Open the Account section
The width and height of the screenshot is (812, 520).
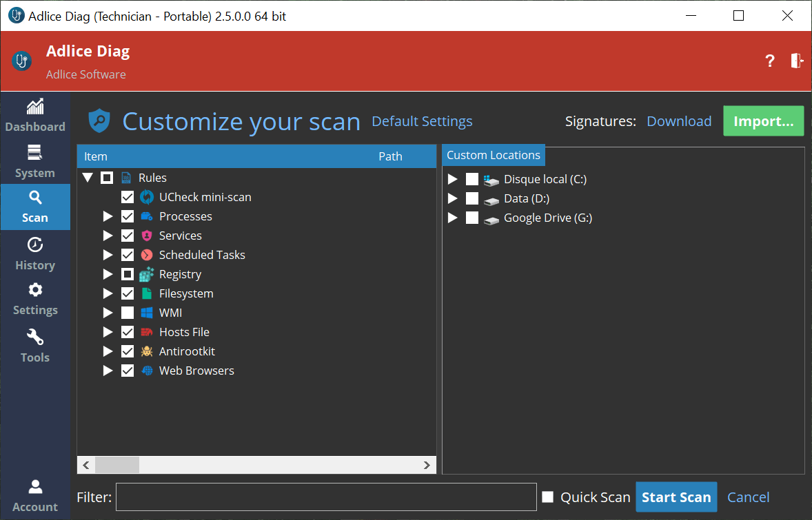pos(34,496)
